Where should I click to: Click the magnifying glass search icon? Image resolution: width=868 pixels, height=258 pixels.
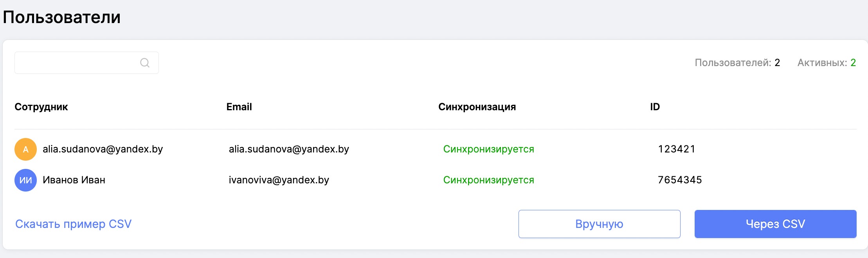(145, 63)
